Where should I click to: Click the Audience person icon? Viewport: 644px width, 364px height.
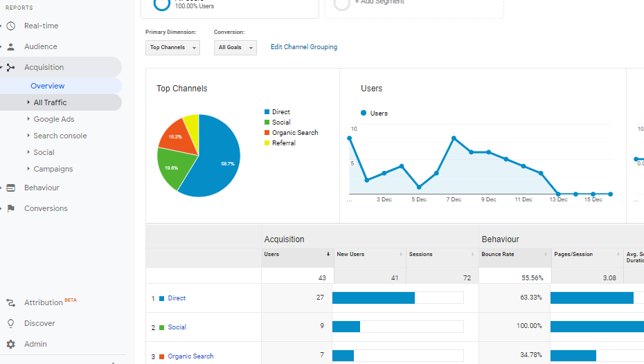[10, 47]
